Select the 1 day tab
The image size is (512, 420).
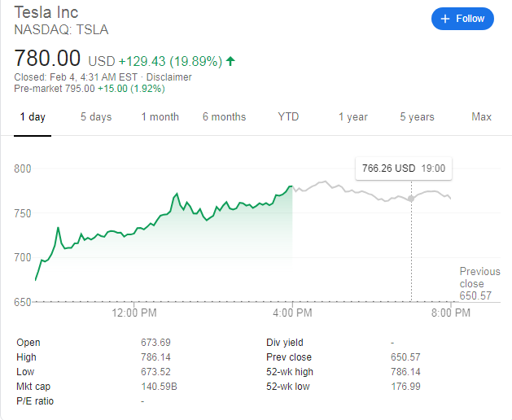[33, 117]
